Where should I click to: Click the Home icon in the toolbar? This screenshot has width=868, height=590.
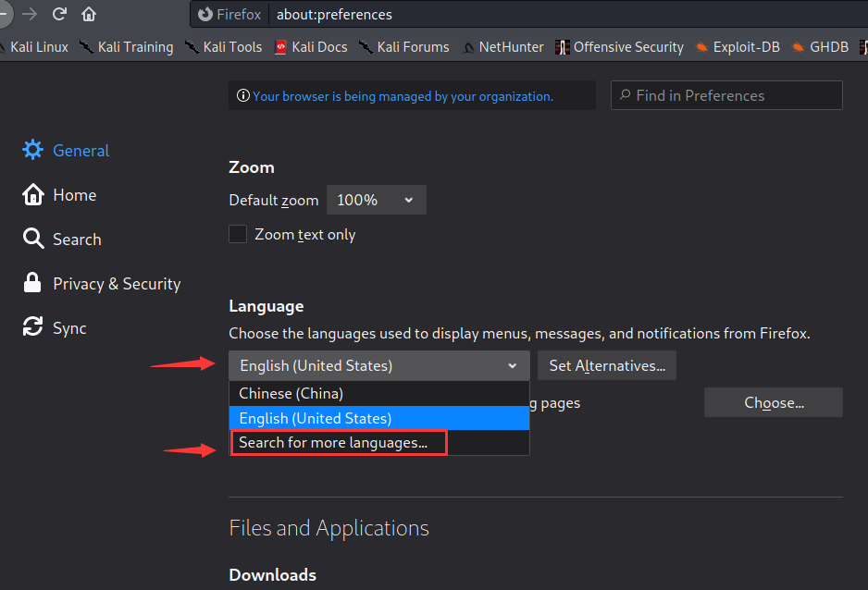pos(89,14)
